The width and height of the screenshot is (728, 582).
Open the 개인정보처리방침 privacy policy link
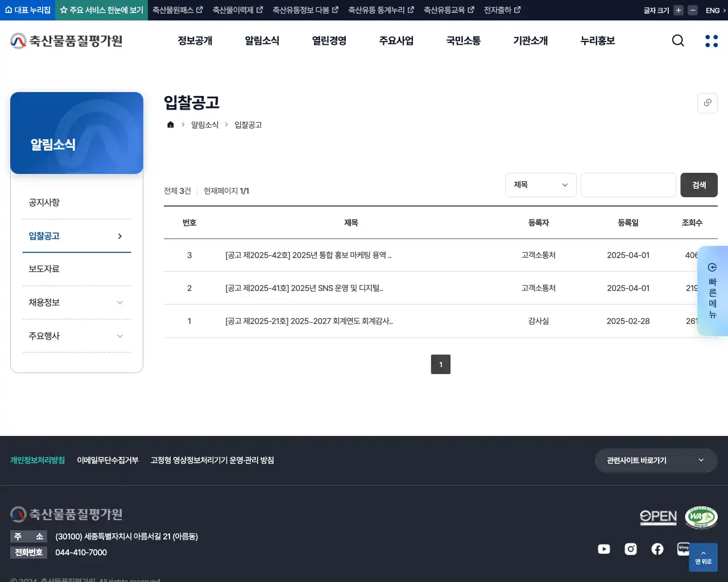point(38,460)
